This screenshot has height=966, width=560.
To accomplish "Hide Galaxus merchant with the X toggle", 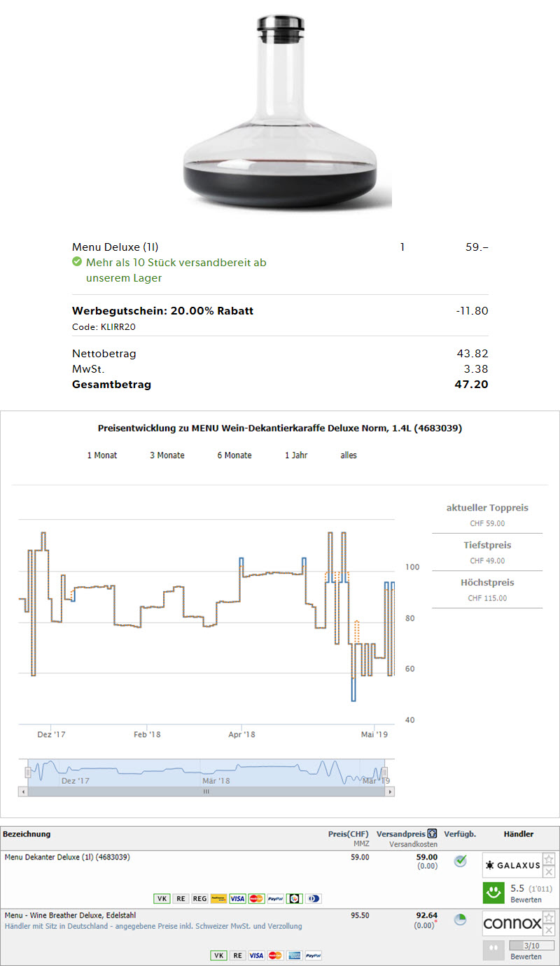I will click(549, 871).
